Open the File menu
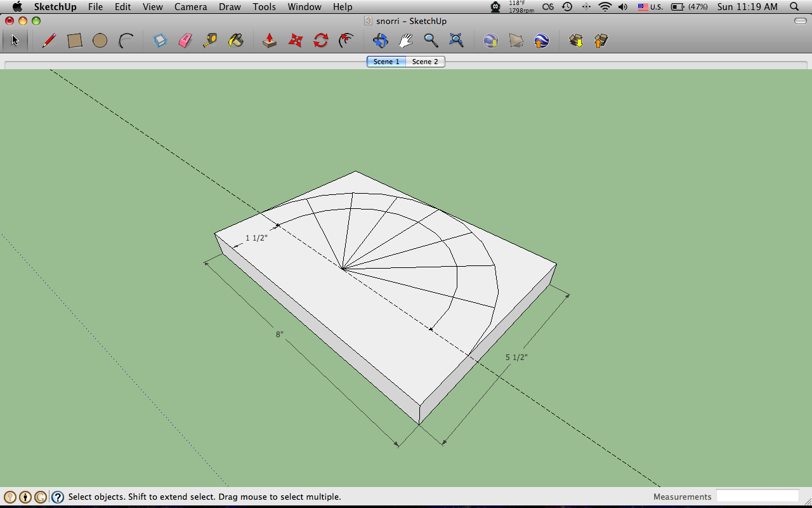 (x=95, y=7)
